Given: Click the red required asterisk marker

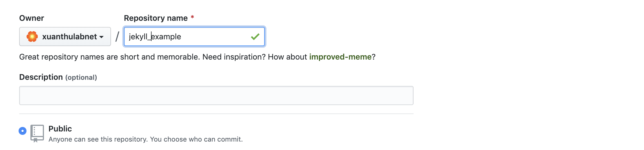Looking at the screenshot, I should (192, 17).
